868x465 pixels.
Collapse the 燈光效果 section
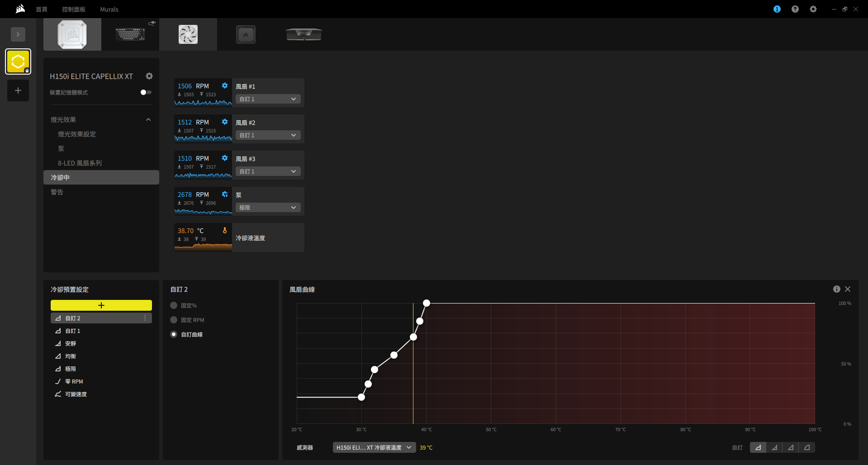click(x=148, y=119)
